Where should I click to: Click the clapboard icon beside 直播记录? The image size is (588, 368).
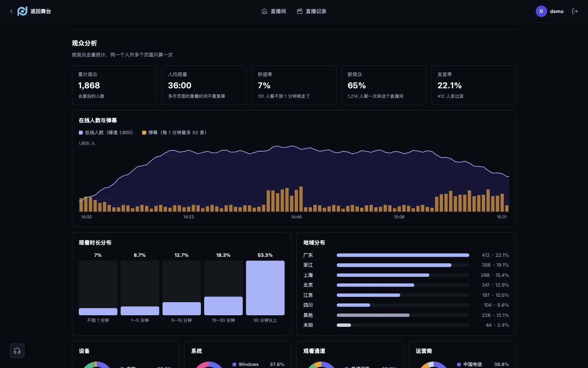pos(300,11)
